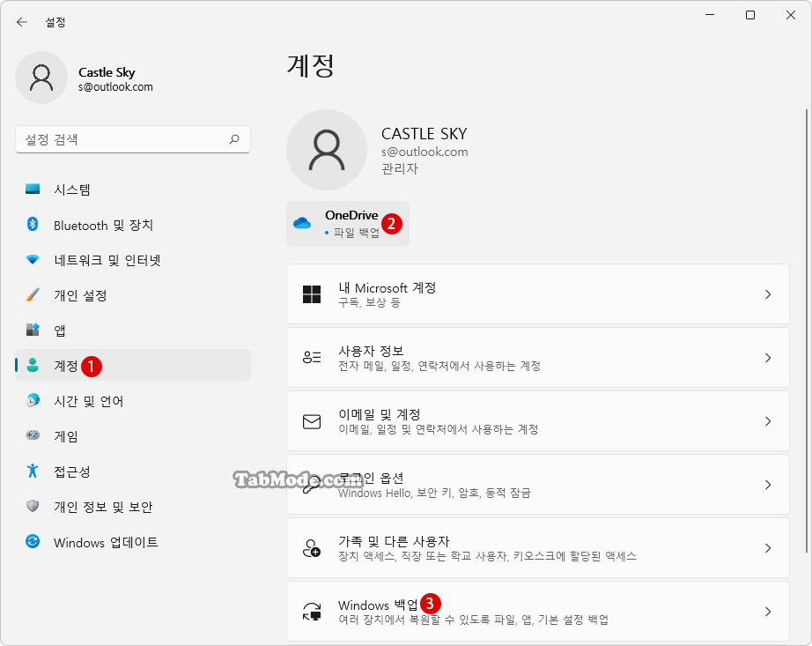
Task: Click the paintbrush icon for 개인 설정
Action: coord(33,294)
